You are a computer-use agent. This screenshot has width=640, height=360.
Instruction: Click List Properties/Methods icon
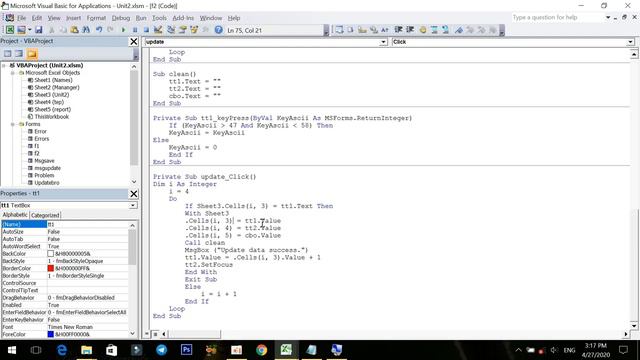(x=339, y=30)
